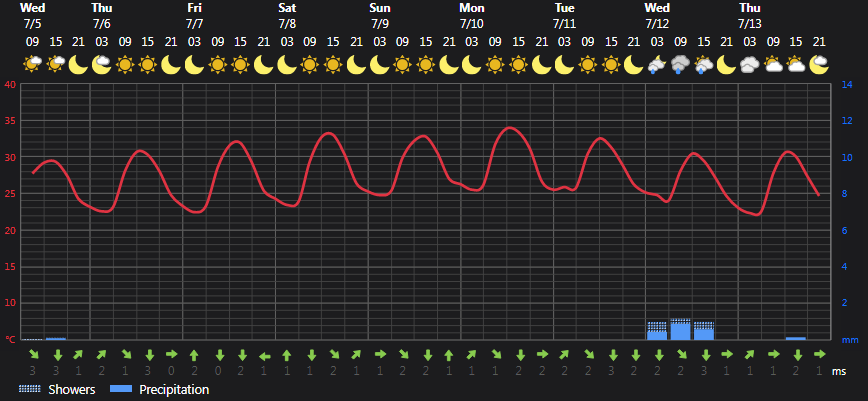This screenshot has width=868, height=401.
Task: Click the blue Precipitation legend swatch
Action: (x=122, y=389)
